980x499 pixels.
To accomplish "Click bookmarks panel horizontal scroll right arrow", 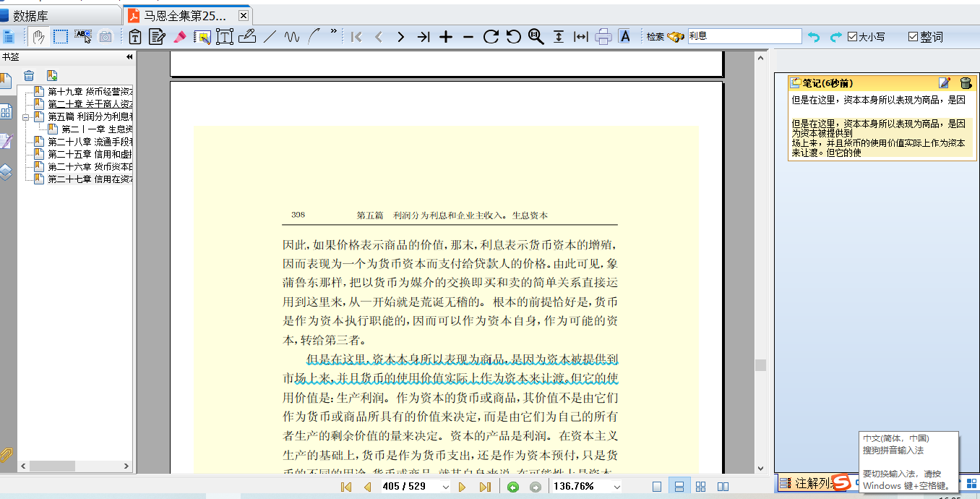I will pyautogui.click(x=127, y=466).
